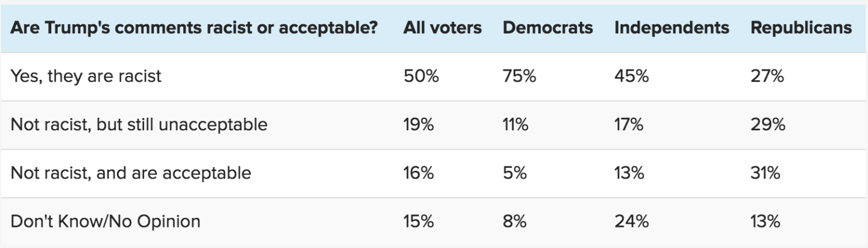Click the question column header text
The width and height of the screenshot is (868, 248).
[194, 28]
